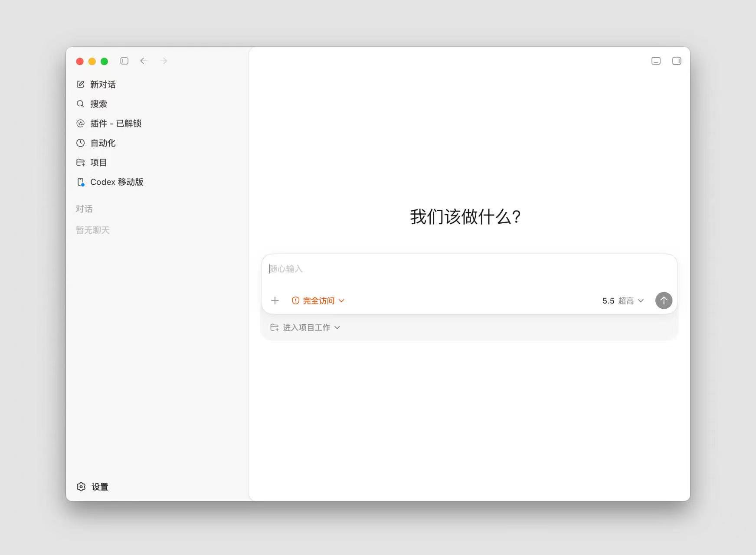Go back with the left arrow
Image resolution: width=756 pixels, height=555 pixels.
coord(144,61)
